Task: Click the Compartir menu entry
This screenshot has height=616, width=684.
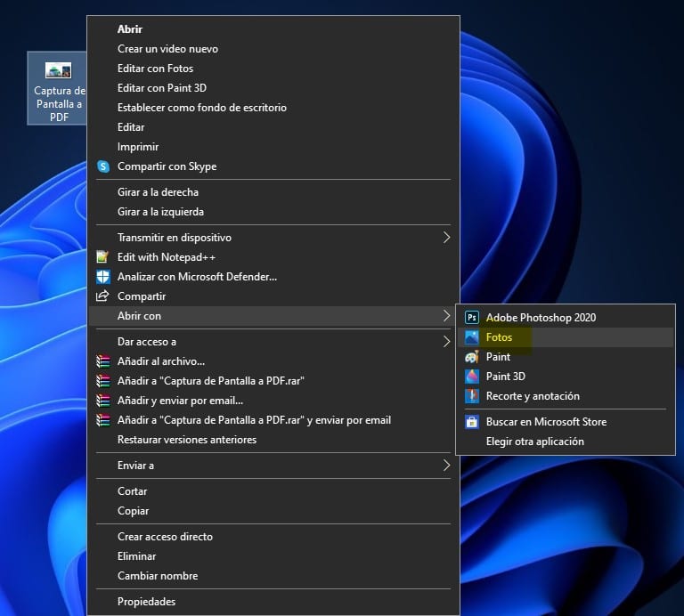Action: pos(273,296)
